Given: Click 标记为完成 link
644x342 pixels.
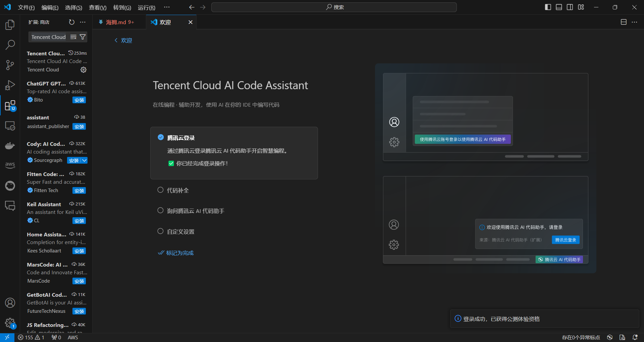Looking at the screenshot, I should pos(176,253).
